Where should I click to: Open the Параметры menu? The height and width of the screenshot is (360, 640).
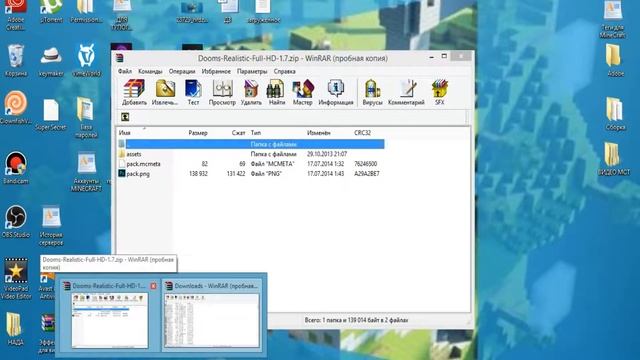(252, 71)
